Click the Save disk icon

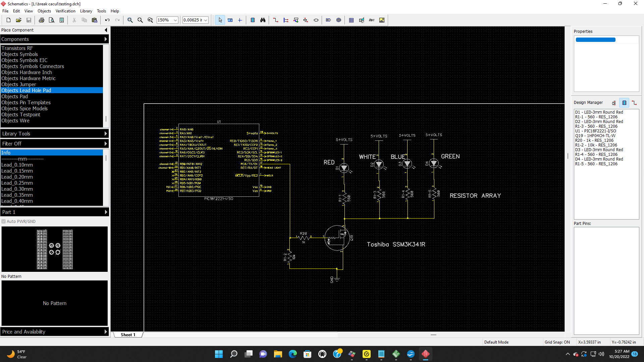pyautogui.click(x=29, y=20)
